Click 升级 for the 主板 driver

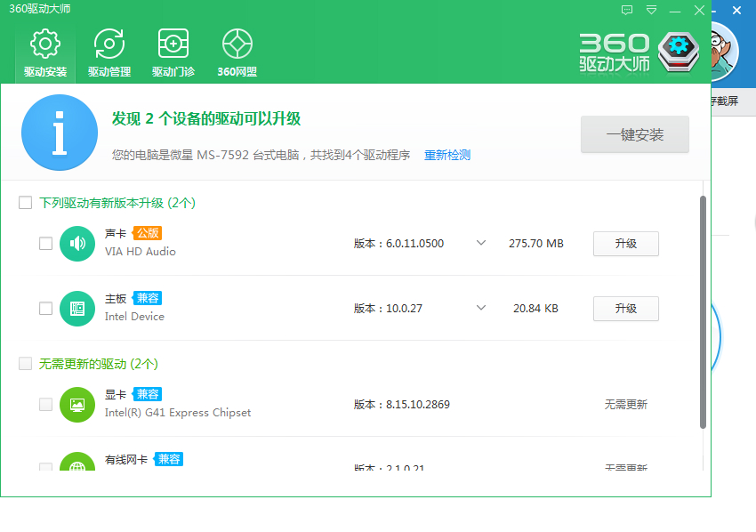[x=625, y=309]
